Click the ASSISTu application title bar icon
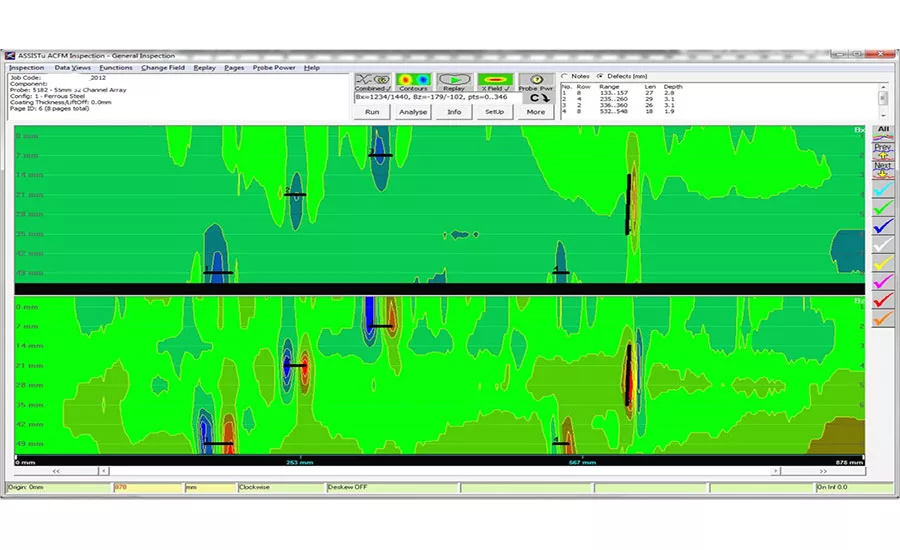The height and width of the screenshot is (550, 900). (10, 56)
